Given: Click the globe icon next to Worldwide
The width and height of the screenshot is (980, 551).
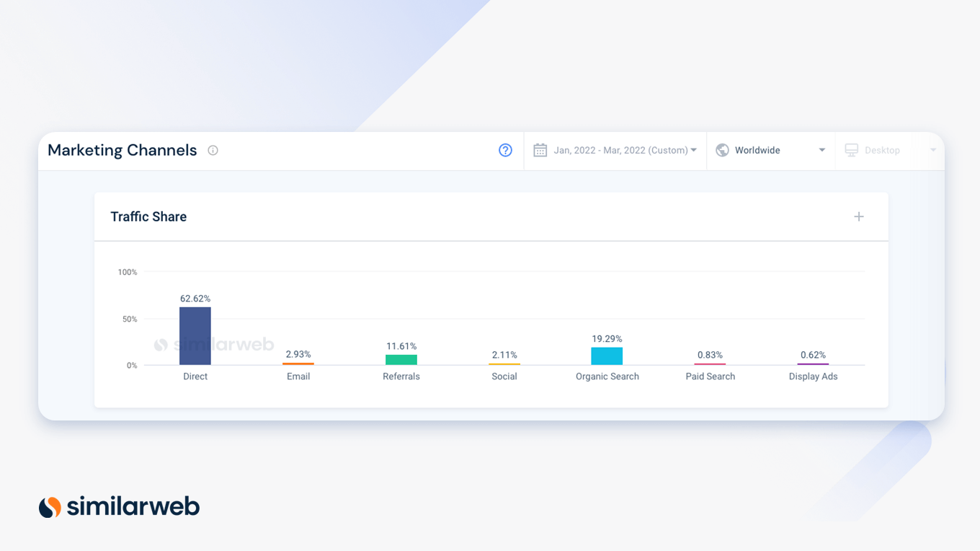Looking at the screenshot, I should coord(721,150).
